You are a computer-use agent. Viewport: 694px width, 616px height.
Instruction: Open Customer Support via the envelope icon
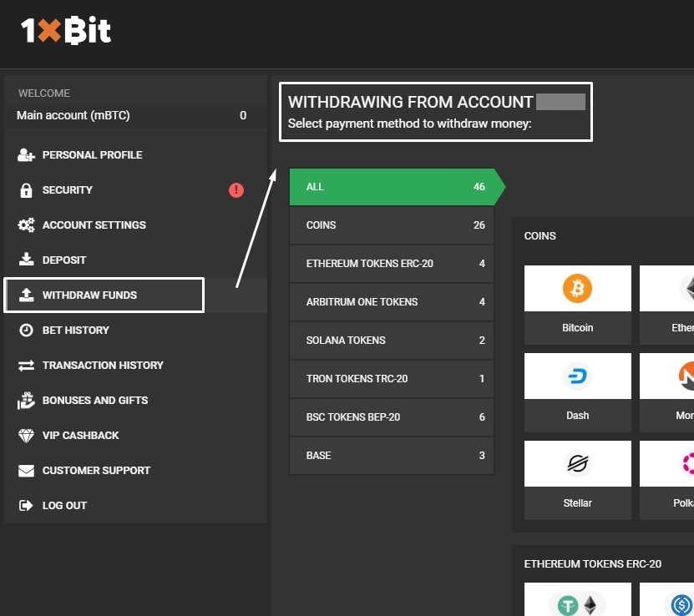(27, 470)
